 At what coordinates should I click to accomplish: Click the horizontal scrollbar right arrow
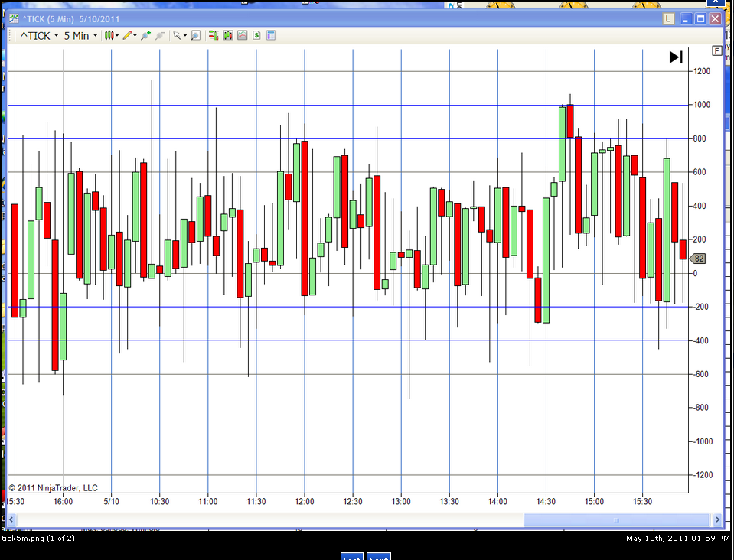coord(717,519)
